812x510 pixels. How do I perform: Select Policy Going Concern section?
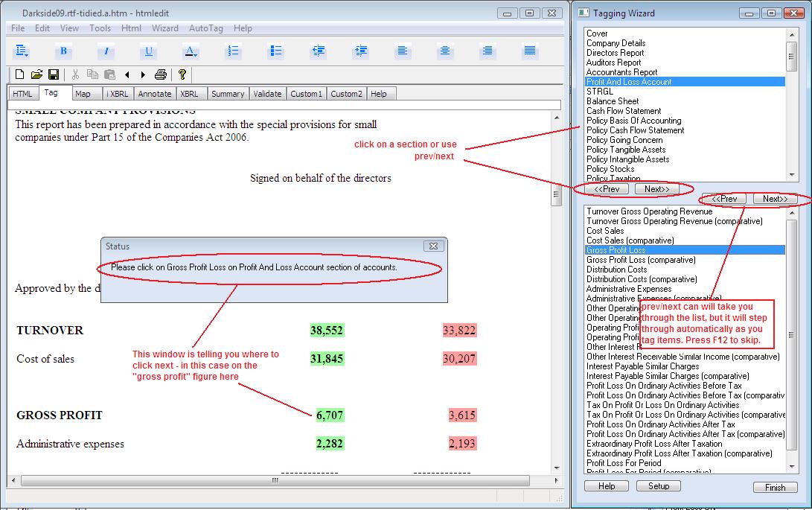point(624,140)
